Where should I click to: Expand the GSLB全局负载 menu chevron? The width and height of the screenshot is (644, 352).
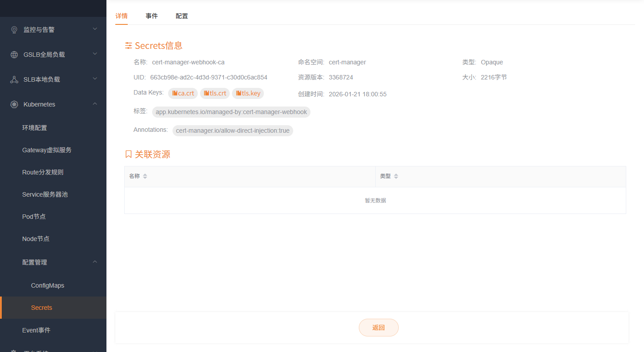[x=95, y=54]
